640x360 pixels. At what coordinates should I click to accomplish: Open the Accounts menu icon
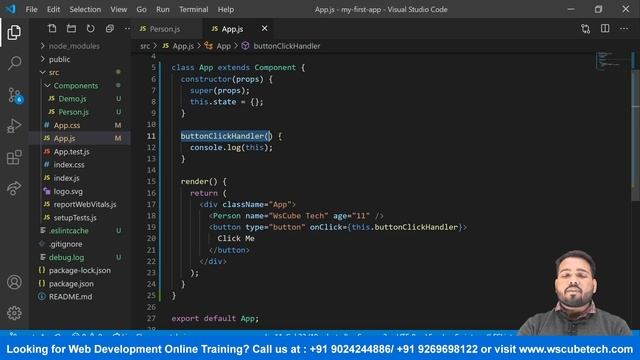pos(14,282)
